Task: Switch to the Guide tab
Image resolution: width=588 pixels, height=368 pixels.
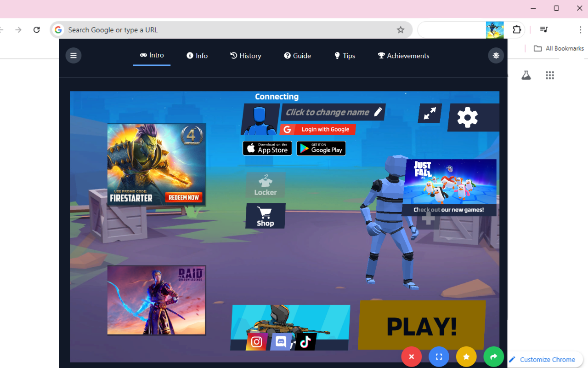Action: click(297, 55)
